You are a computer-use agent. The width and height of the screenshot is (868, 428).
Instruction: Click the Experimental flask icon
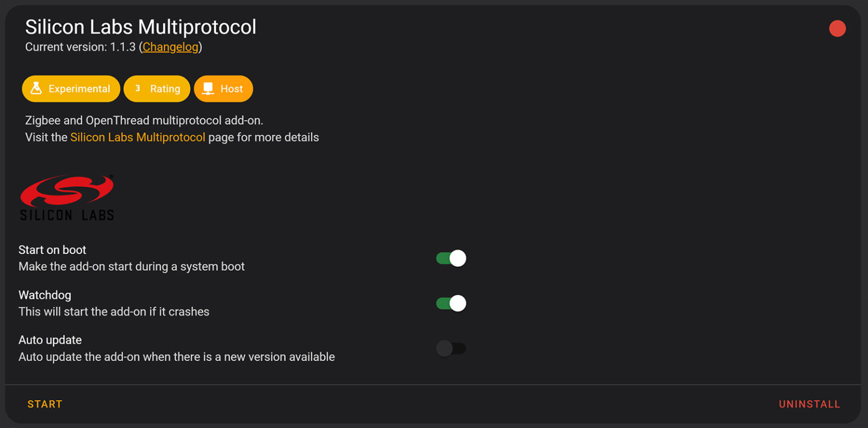coord(36,88)
